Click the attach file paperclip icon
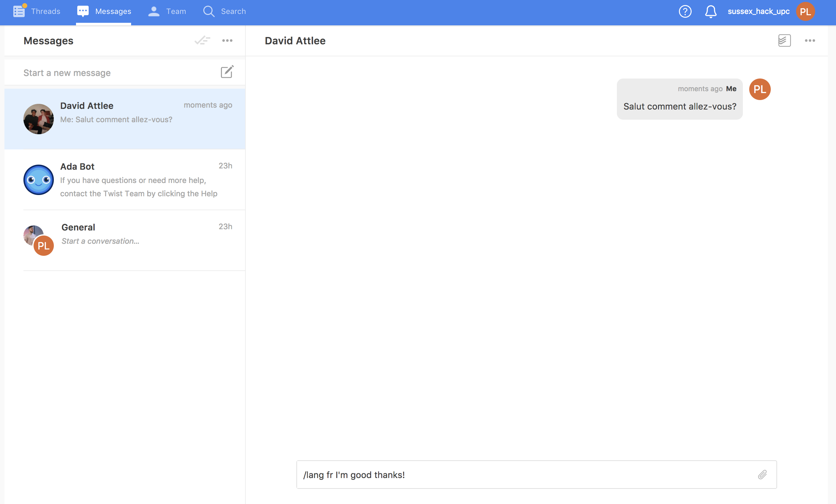The image size is (836, 504). point(762,474)
